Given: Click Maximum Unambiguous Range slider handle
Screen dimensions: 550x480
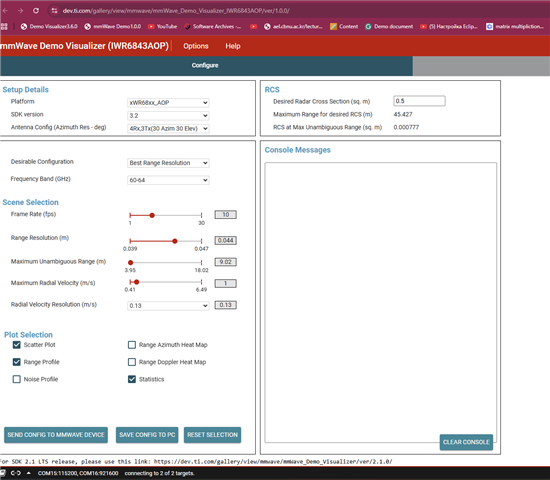Looking at the screenshot, I should pyautogui.click(x=130, y=262).
